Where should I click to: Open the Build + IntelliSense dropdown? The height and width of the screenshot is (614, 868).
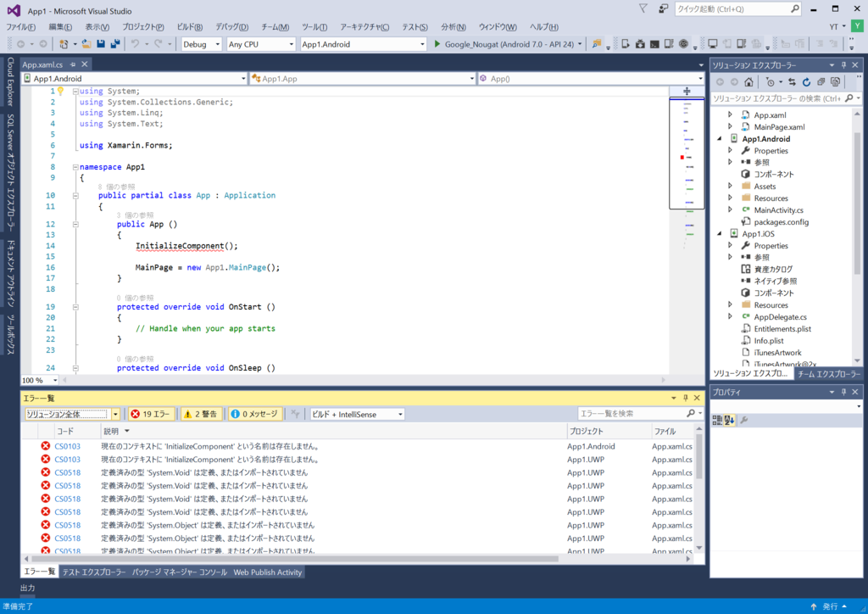click(x=357, y=414)
